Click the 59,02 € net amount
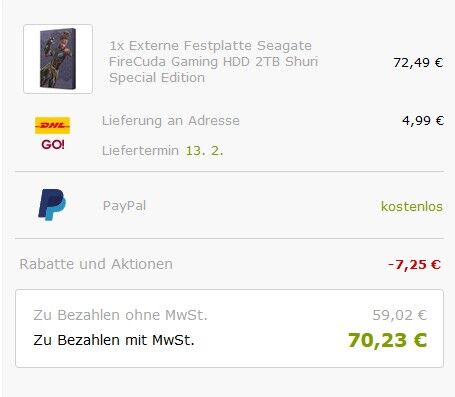 click(x=400, y=315)
